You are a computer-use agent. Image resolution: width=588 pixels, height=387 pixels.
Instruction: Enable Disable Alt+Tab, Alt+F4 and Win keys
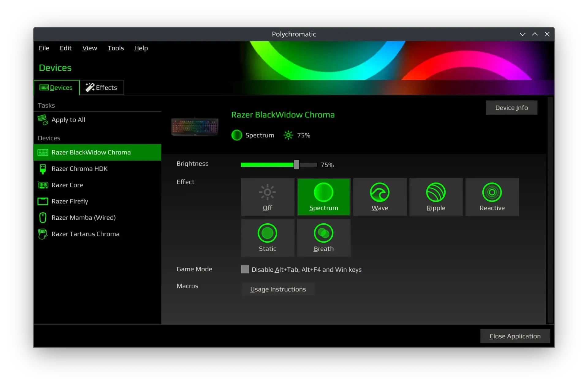(245, 269)
